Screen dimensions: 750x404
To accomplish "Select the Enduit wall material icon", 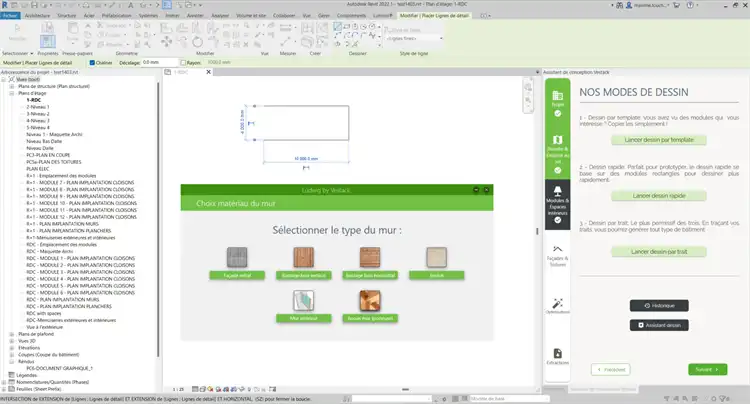I will 436,257.
